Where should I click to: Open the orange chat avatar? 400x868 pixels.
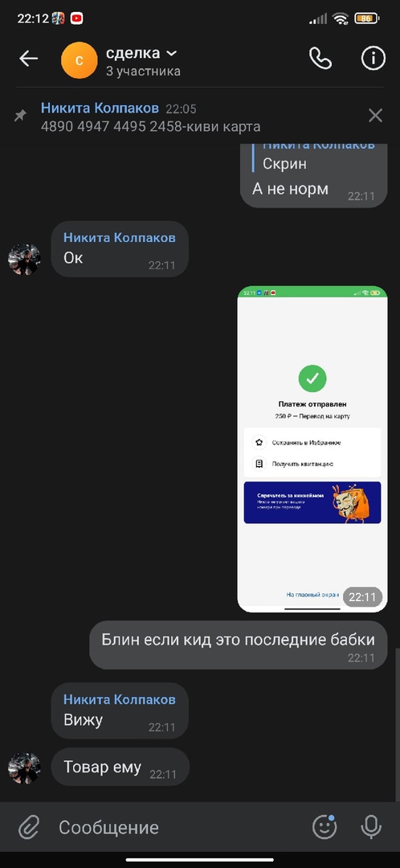click(x=79, y=60)
